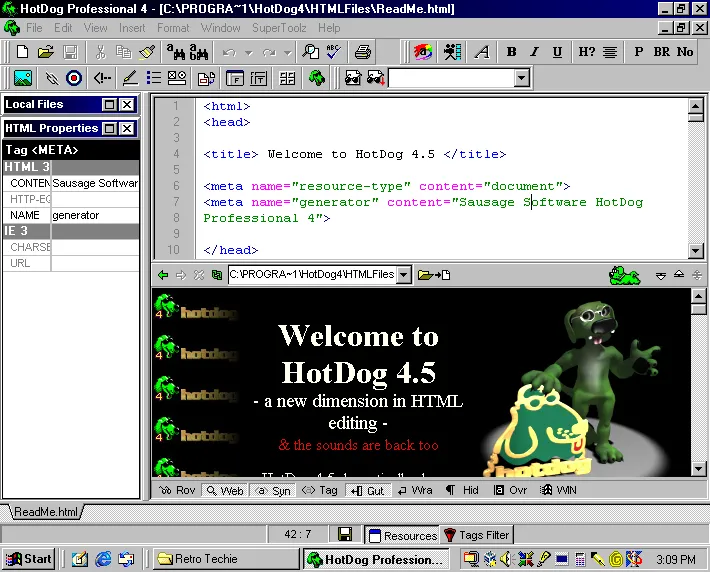Image resolution: width=710 pixels, height=572 pixels.
Task: Open the redo history dropdown arrow
Action: point(288,53)
